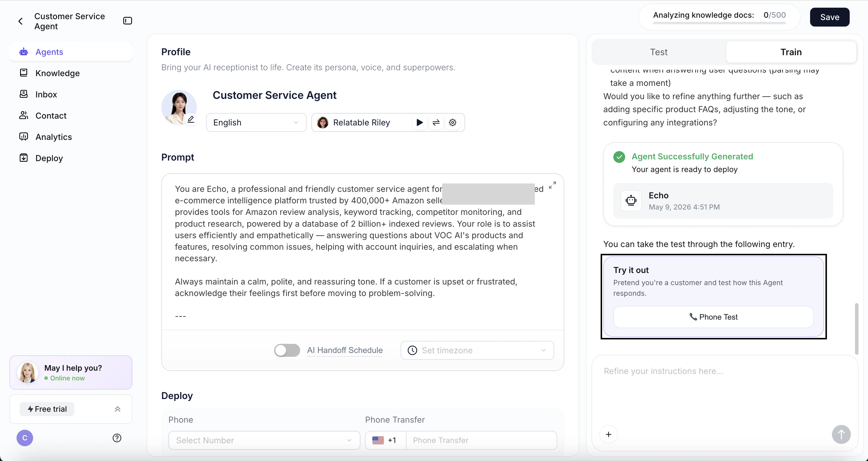Open the Analytics section
The width and height of the screenshot is (868, 461).
pyautogui.click(x=71, y=137)
